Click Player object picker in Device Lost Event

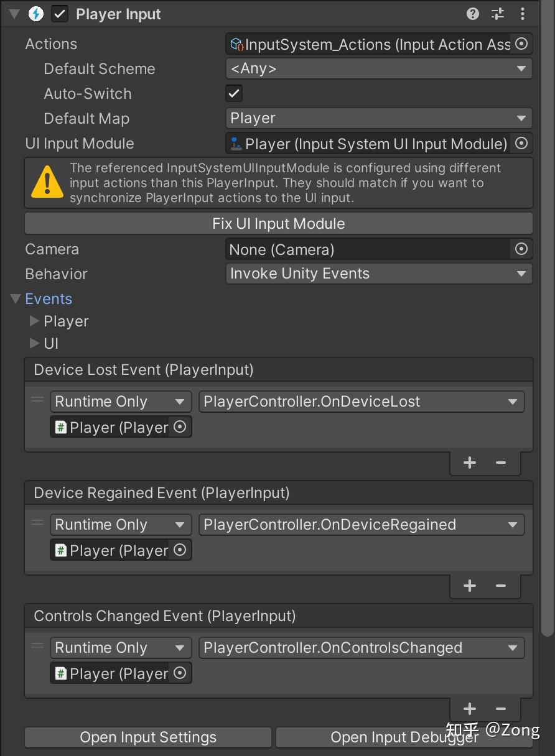tap(182, 426)
